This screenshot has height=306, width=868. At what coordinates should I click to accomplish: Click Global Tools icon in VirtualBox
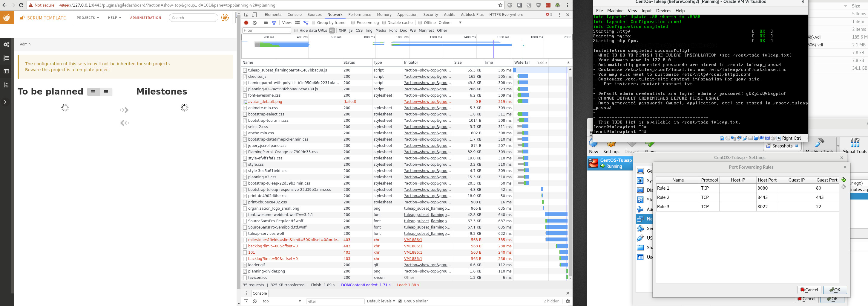(x=855, y=143)
